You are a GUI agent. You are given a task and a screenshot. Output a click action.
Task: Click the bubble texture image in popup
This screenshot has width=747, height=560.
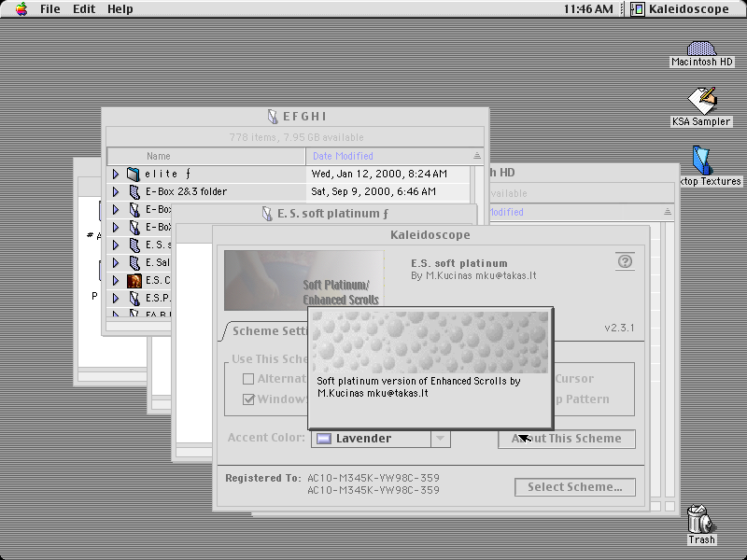tap(430, 343)
